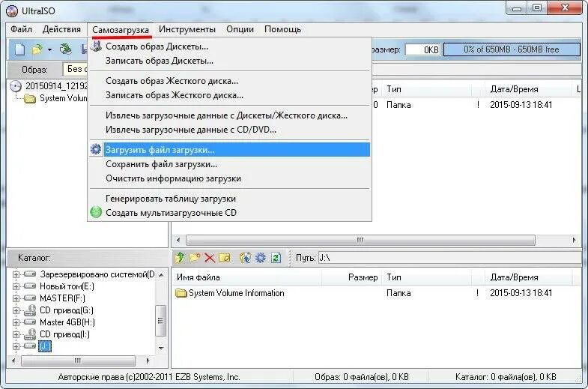Open the Инструменты menu
This screenshot has width=588, height=389.
[x=187, y=29]
